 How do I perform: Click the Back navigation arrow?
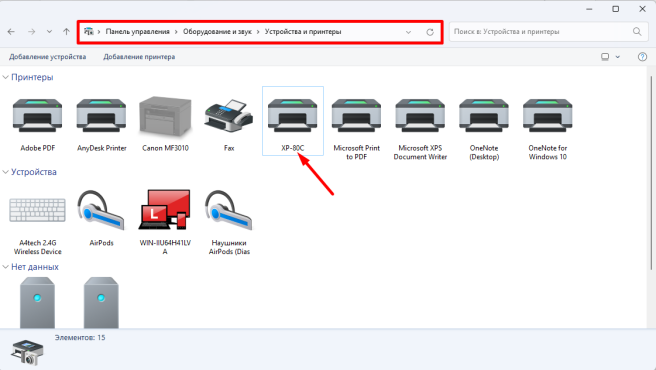(x=11, y=31)
